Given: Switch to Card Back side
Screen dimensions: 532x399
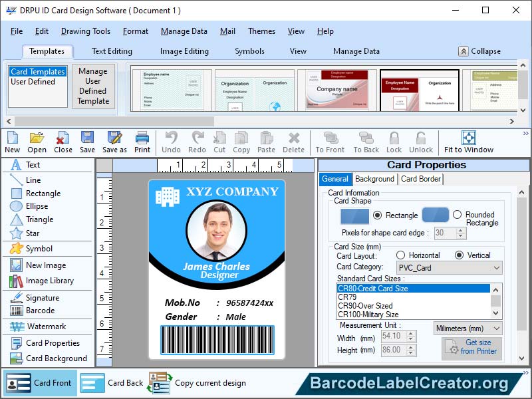Looking at the screenshot, I should pos(112,383).
